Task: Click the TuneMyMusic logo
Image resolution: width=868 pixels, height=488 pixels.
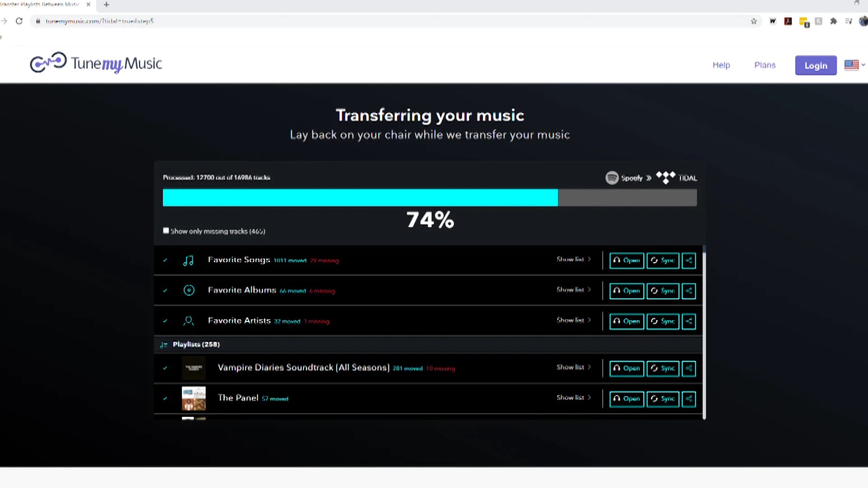Action: coord(95,63)
